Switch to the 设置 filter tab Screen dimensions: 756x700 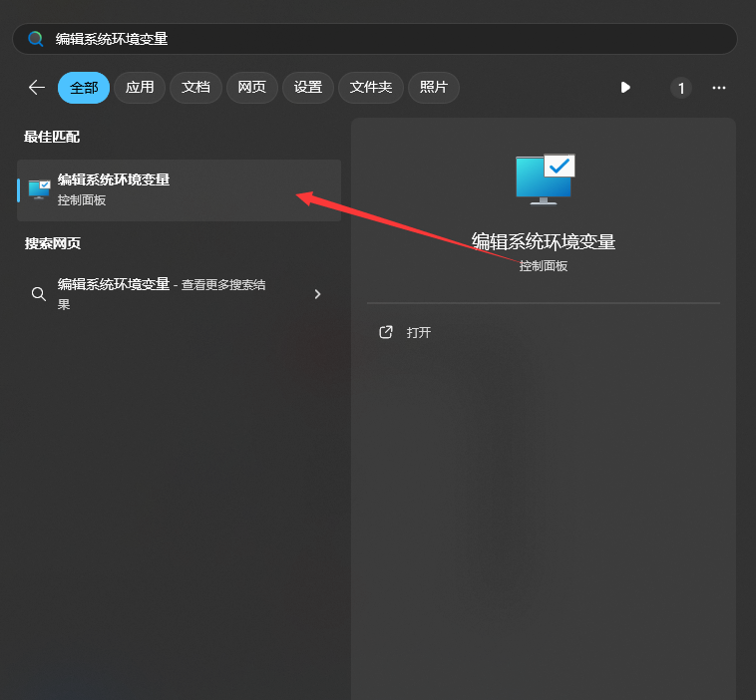308,88
